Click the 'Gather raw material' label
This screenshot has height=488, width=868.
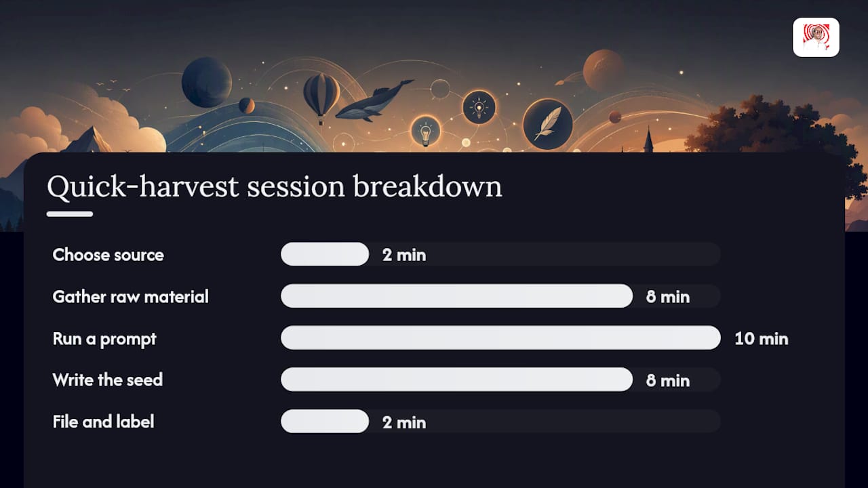131,297
